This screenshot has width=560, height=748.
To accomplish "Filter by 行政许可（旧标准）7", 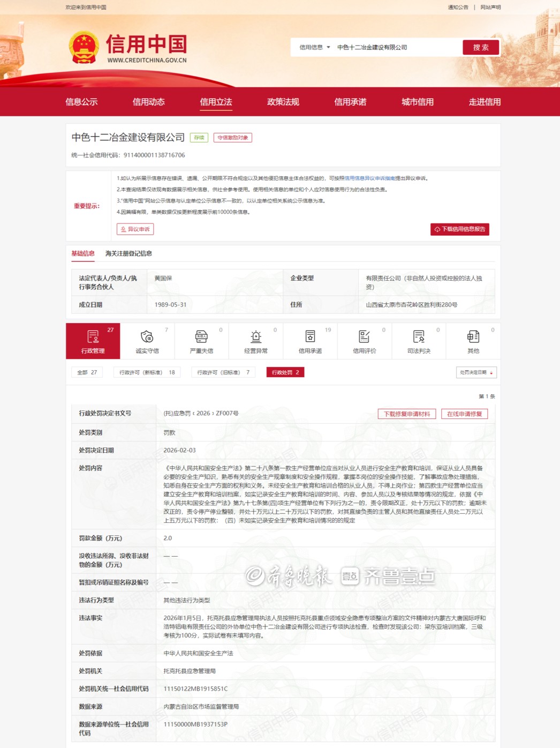I will pos(223,372).
